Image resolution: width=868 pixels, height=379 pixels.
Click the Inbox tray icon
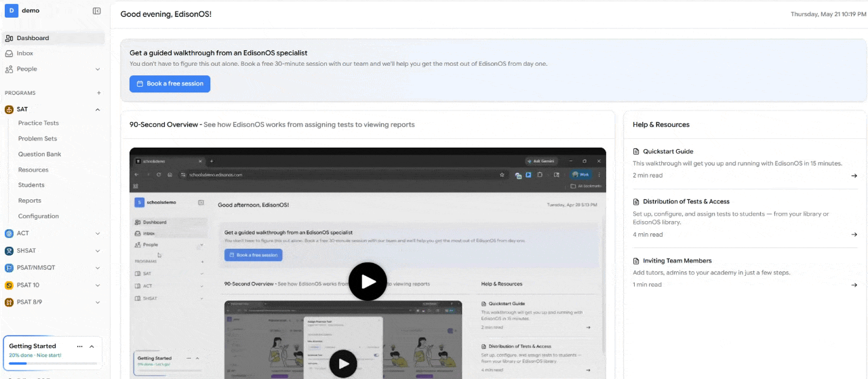pos(9,54)
